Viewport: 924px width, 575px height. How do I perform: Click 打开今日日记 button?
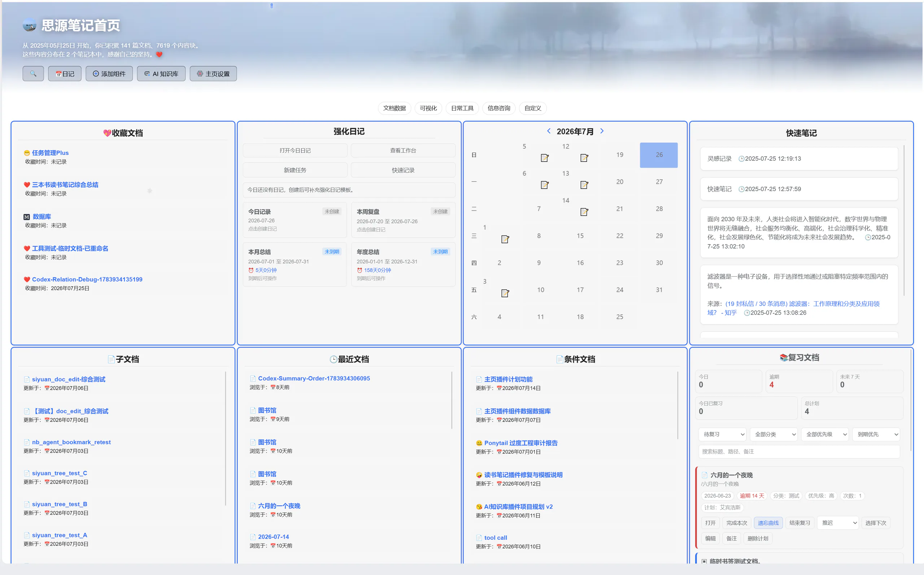[295, 151]
